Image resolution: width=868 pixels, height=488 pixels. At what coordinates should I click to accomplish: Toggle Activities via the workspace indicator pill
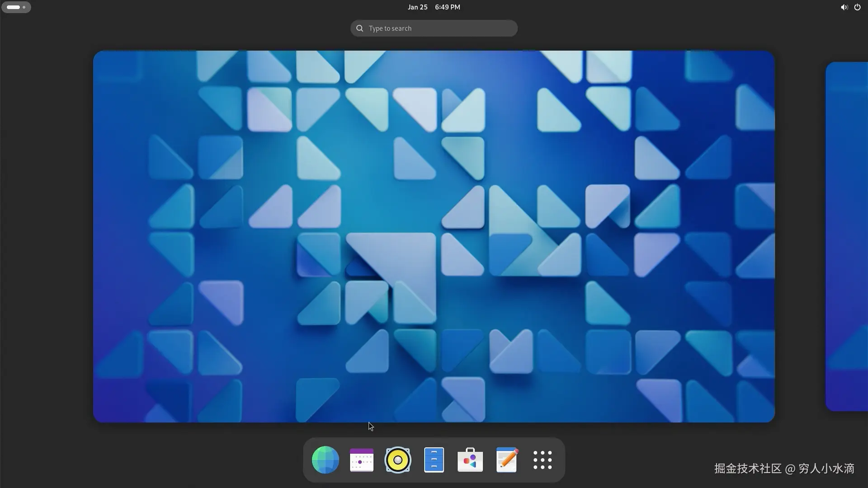(14, 7)
